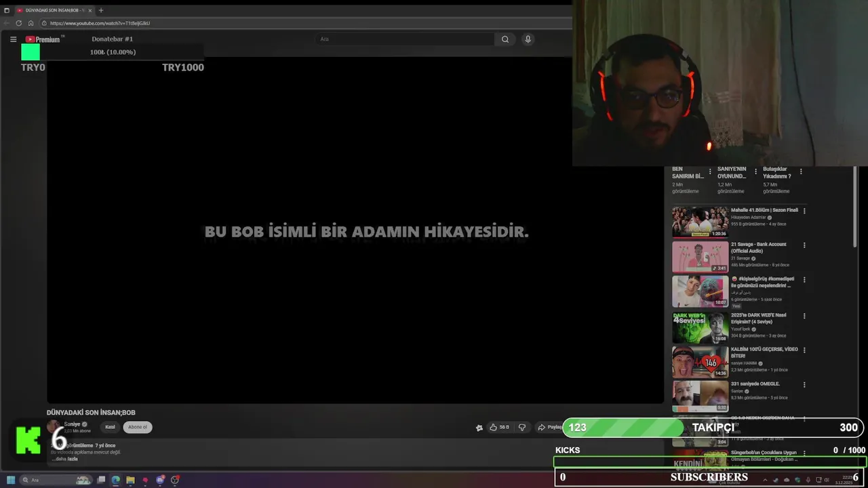Open the YouTube hamburger guide menu
This screenshot has width=868, height=488.
coord(13,39)
